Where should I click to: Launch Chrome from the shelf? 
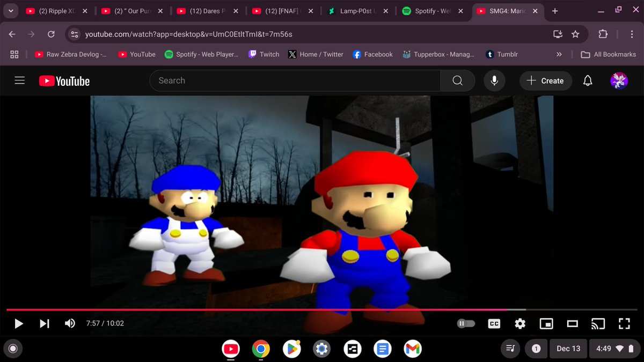[261, 349]
